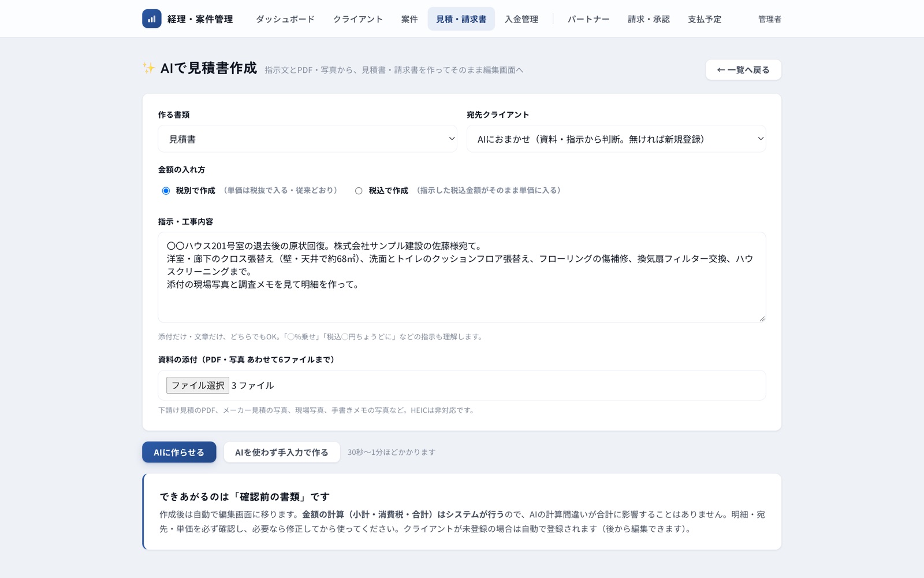Navigate to パートナー
This screenshot has height=578, width=924.
(x=588, y=19)
